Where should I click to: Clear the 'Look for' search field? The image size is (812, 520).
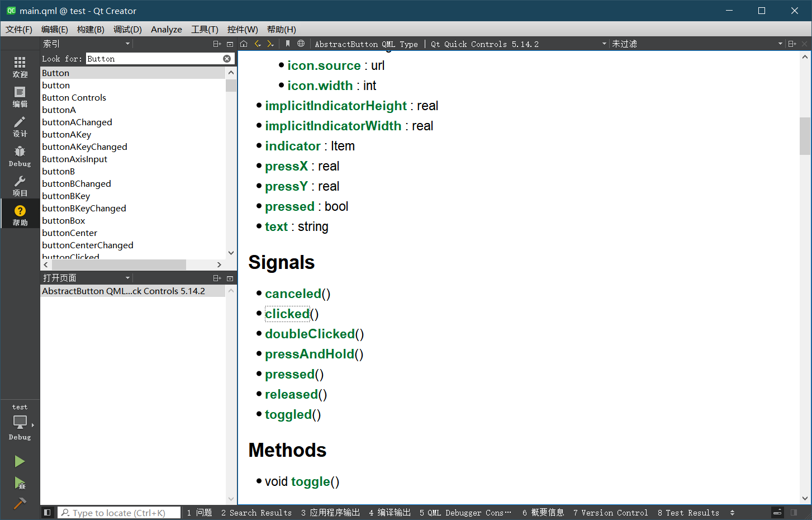227,58
